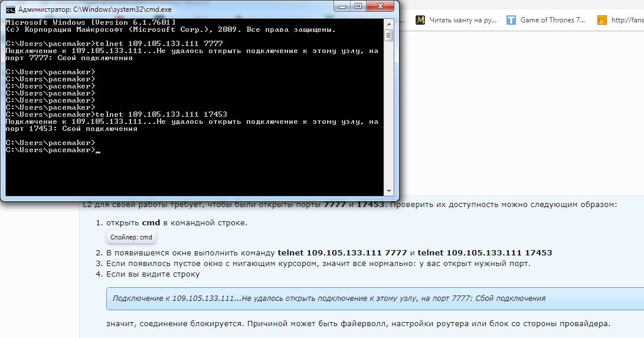Expand the "Спойлер: cmd" spoiler
Screen dimensions: 644x338
click(x=131, y=237)
